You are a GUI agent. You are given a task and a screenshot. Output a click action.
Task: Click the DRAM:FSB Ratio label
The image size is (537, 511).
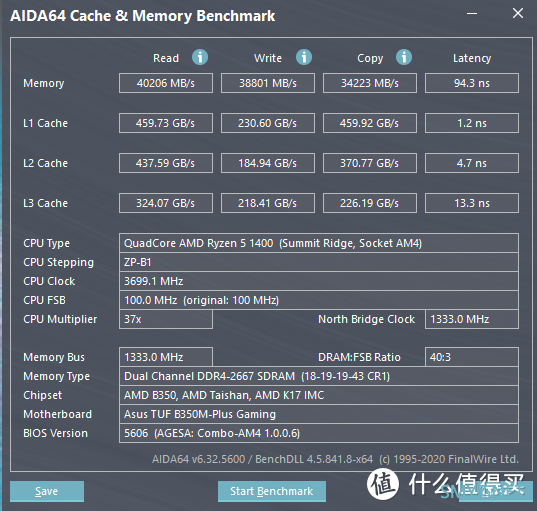click(359, 357)
